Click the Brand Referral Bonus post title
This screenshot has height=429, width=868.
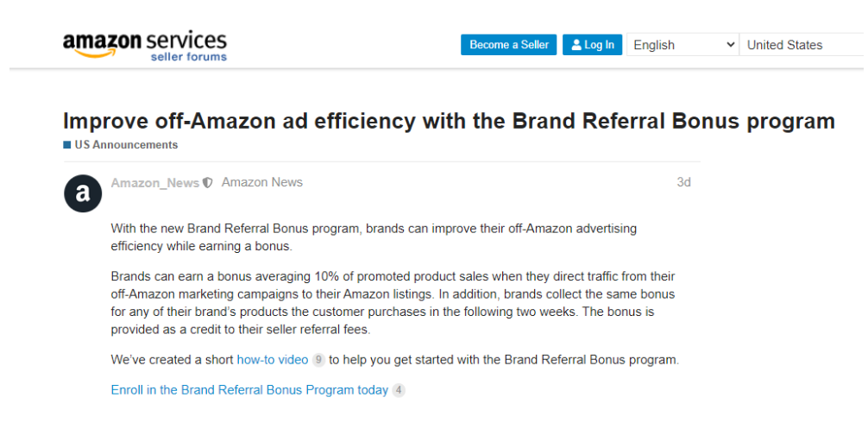449,121
